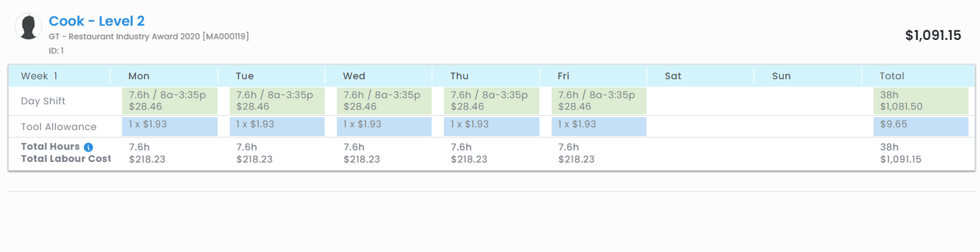
Task: Click the Total Hours info icon
Action: click(88, 147)
